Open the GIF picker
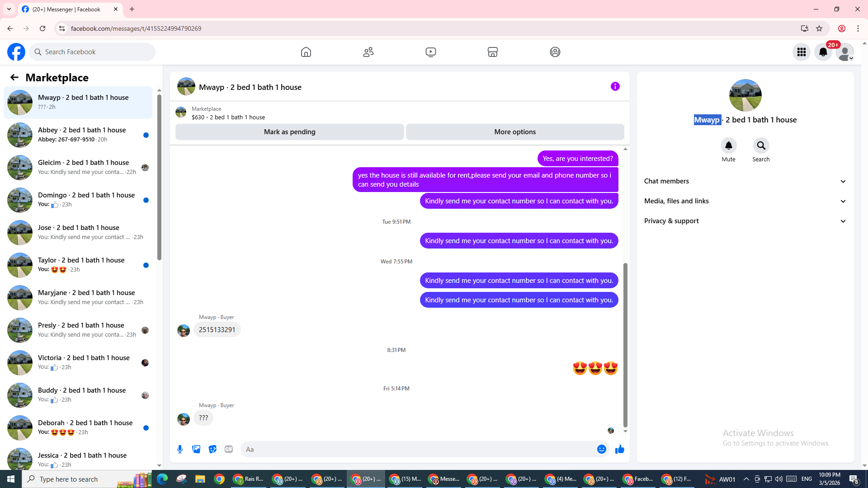The image size is (868, 488). point(229,449)
